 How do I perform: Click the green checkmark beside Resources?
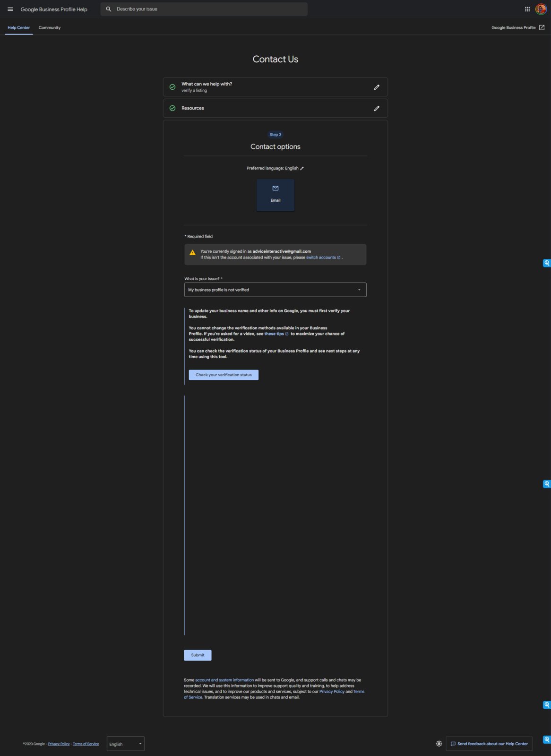tap(172, 108)
